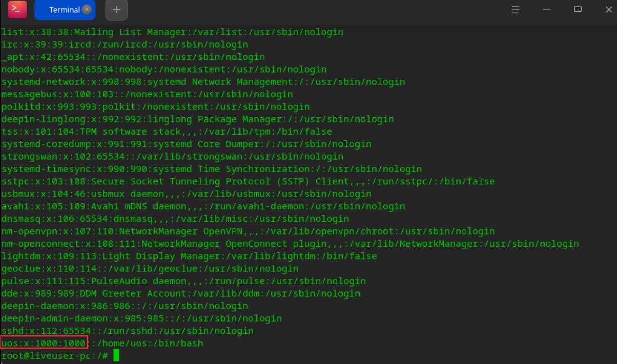This screenshot has width=617, height=364.
Task: Click the sstpc Secure Socket Tunneling line
Action: 248,181
